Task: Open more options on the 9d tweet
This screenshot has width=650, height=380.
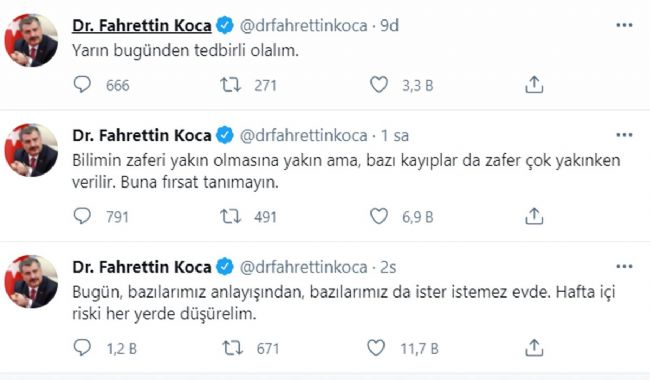Action: (x=624, y=25)
